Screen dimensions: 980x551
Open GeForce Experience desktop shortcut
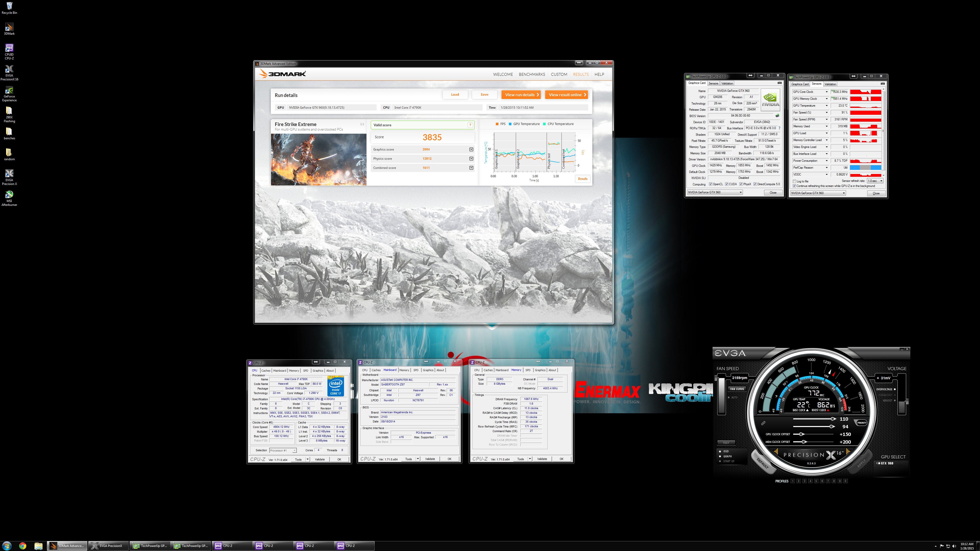pos(9,94)
